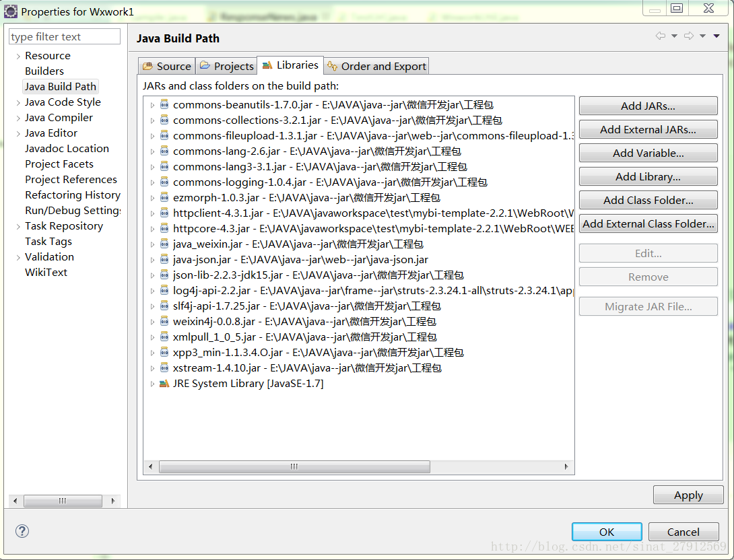Click jar icon of commons-lang3-3.1.jar
Viewport: 734px width, 560px height.
coord(164,166)
